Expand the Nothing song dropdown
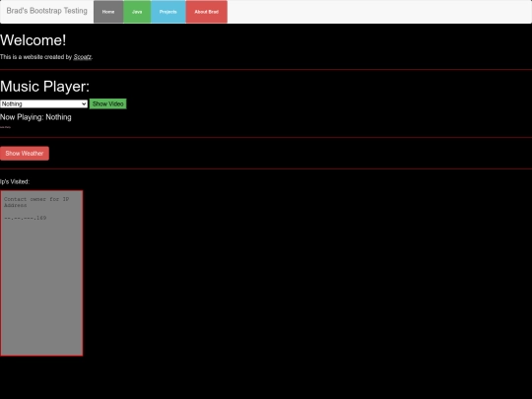The width and height of the screenshot is (532, 399). (44, 103)
